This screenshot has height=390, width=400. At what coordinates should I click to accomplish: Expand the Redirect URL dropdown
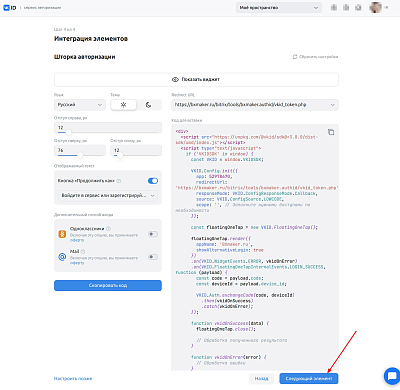255,105
